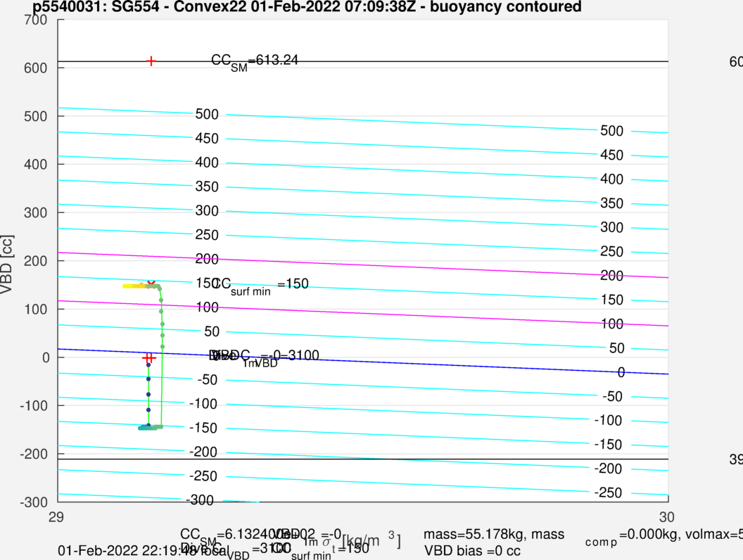743x560 pixels.
Task: Select the CC_SM=613.24 annotation
Action: pos(255,62)
